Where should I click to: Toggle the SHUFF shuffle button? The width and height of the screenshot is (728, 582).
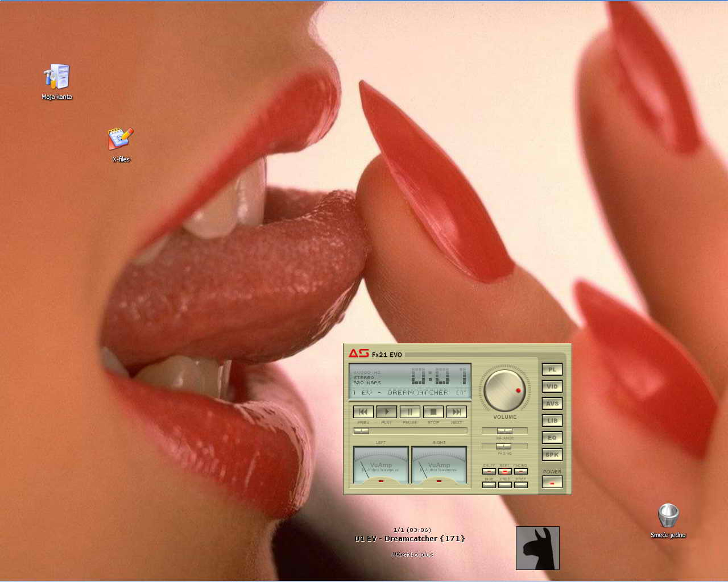click(x=489, y=471)
